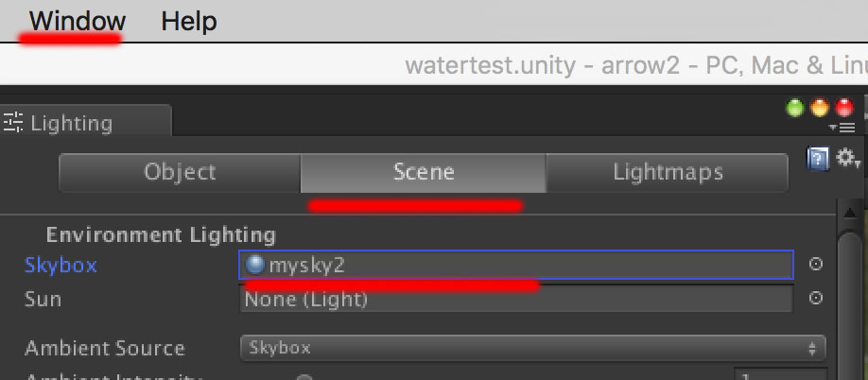Viewport: 868px width, 380px height.
Task: Select the Lighting panel tab
Action: click(85, 122)
